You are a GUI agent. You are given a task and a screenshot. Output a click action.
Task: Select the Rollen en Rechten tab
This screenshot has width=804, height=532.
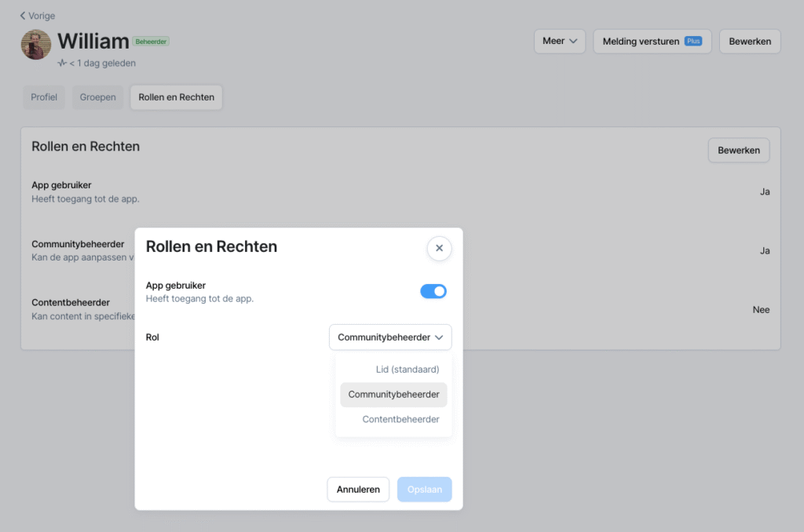[x=176, y=97]
